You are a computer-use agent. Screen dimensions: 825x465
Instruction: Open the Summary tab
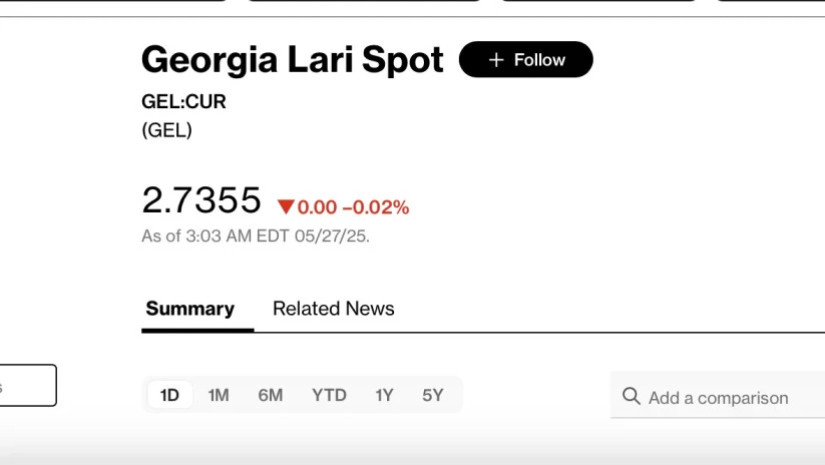coord(190,309)
